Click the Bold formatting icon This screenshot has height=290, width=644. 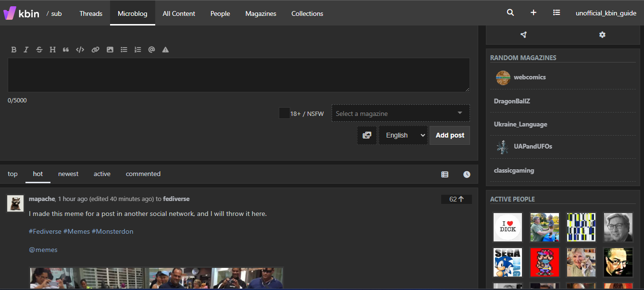click(x=14, y=50)
